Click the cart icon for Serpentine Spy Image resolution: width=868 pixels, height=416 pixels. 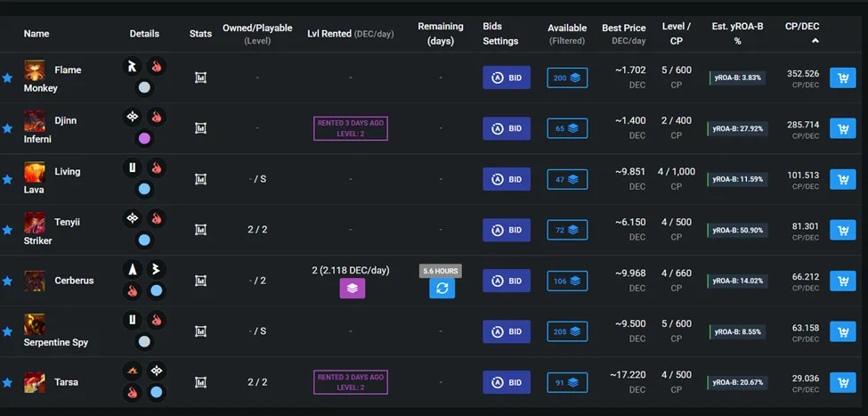[x=842, y=331]
